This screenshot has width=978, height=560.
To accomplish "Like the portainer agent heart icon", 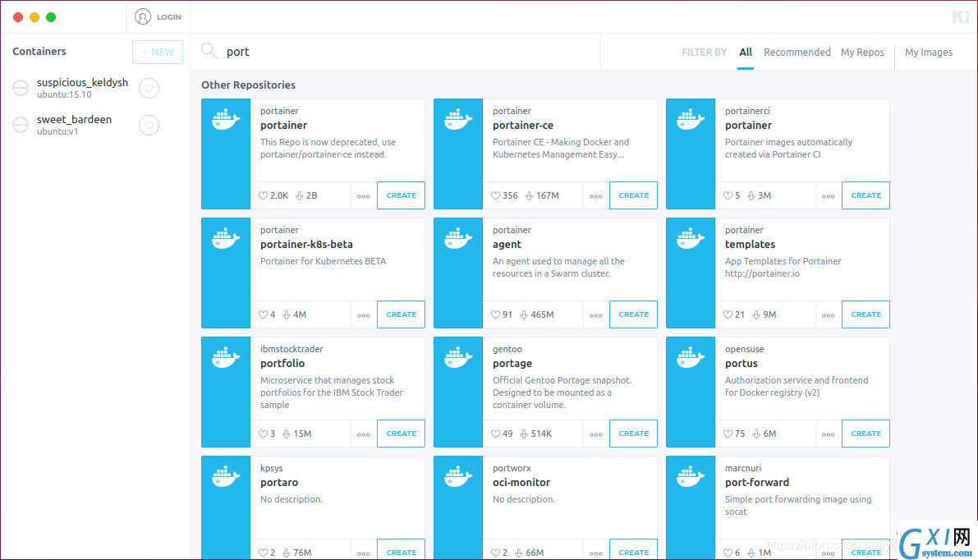I will (x=495, y=315).
